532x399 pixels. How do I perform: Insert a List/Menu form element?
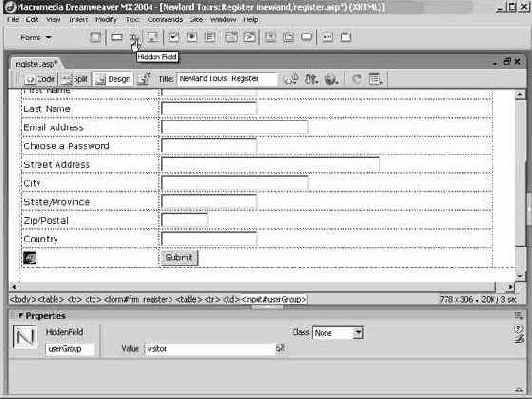pos(231,37)
